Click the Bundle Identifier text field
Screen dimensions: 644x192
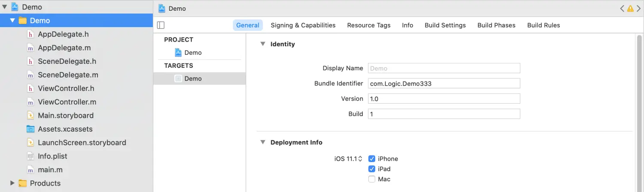444,84
